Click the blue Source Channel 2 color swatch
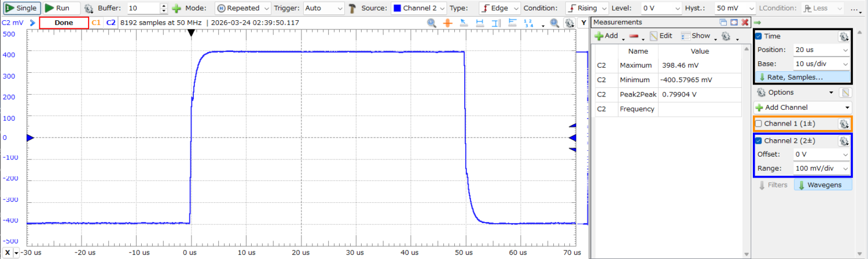868x259 pixels. tap(396, 9)
